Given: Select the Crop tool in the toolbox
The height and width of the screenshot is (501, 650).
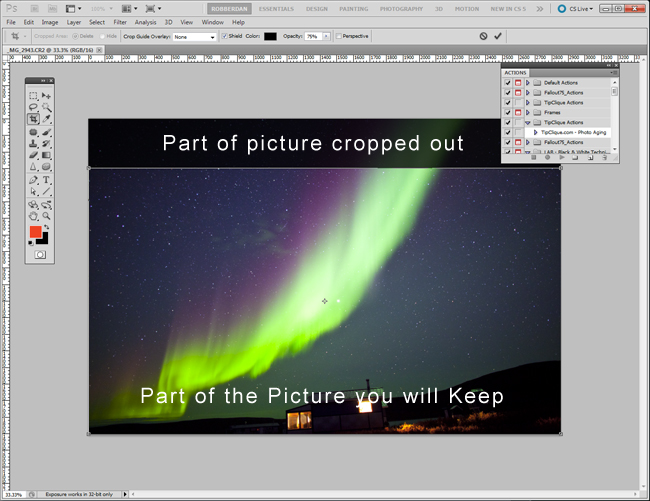Looking at the screenshot, I should [34, 119].
